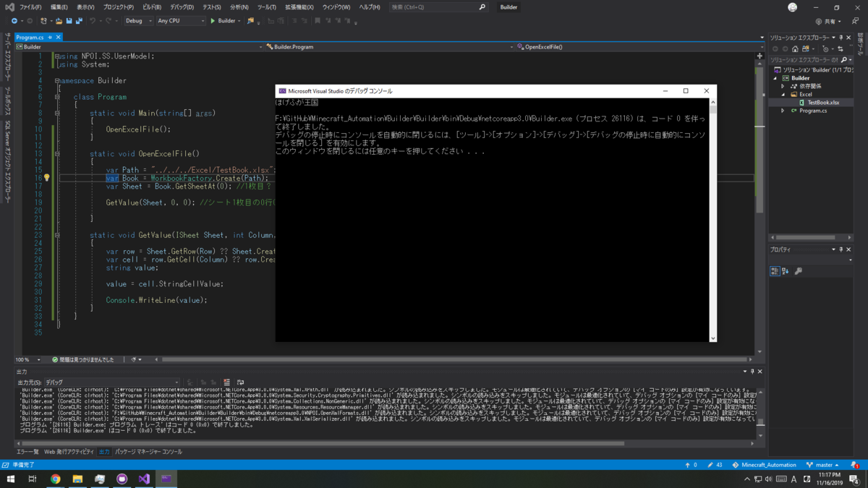Click the Find in Files toolbar icon
868x488 pixels.
click(251, 21)
